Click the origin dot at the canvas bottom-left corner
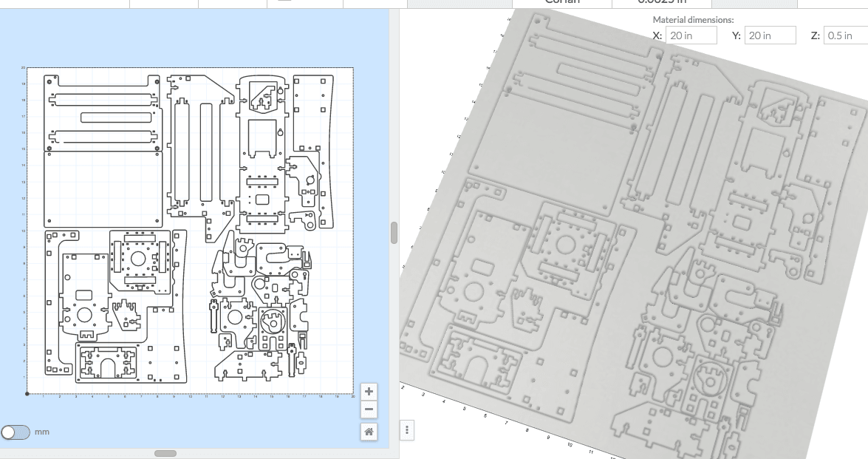 [x=27, y=394]
